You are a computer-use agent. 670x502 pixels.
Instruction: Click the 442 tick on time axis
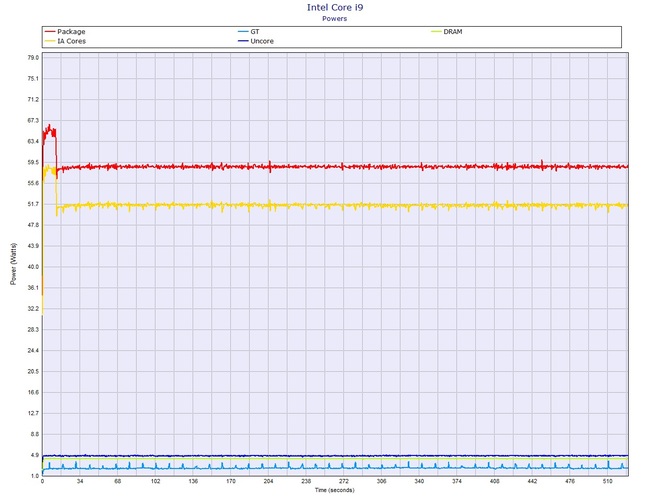pos(532,481)
